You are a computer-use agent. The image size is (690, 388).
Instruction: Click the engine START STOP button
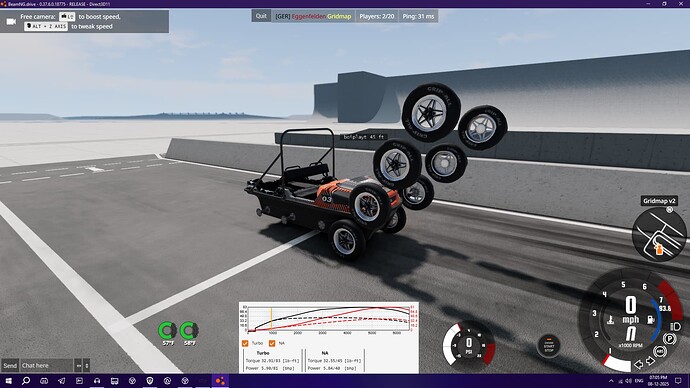[549, 345]
